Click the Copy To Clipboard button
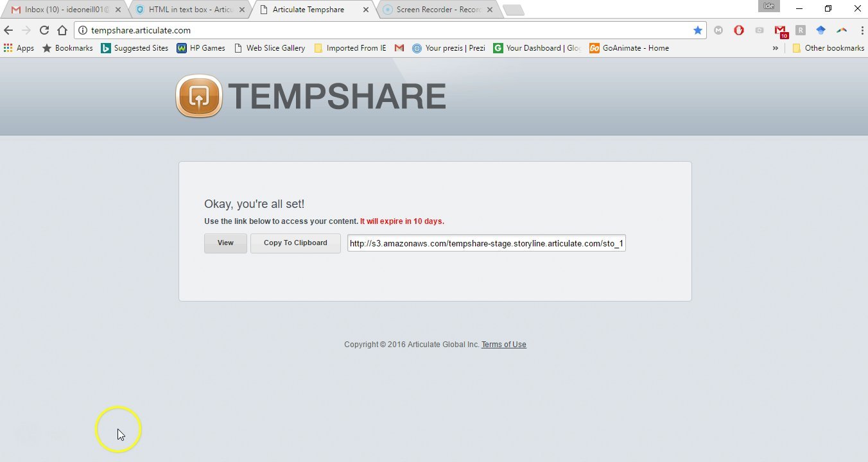 pos(295,243)
